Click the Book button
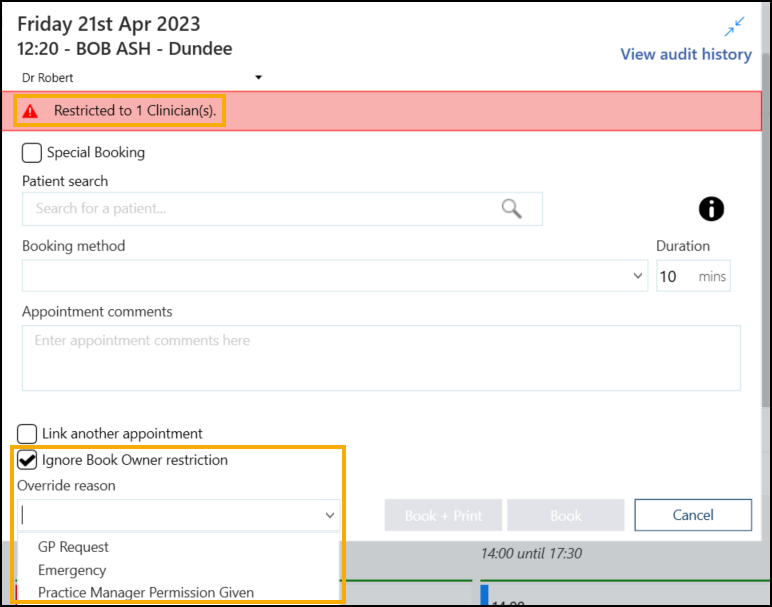772x607 pixels. (565, 516)
